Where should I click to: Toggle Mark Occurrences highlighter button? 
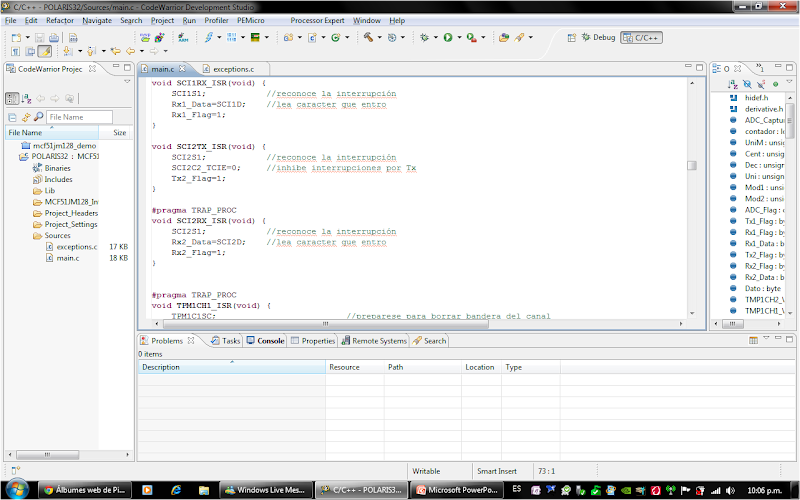pos(45,51)
